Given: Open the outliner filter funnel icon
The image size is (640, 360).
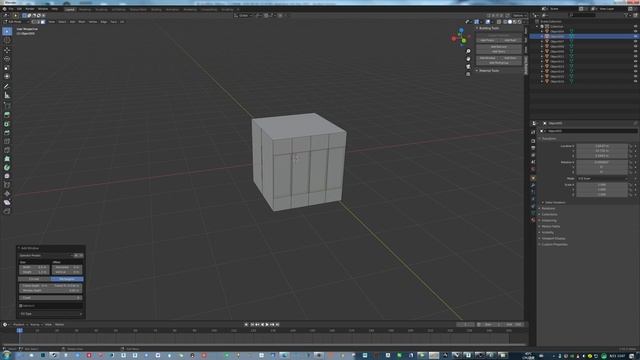Looking at the screenshot, I should (x=626, y=15).
